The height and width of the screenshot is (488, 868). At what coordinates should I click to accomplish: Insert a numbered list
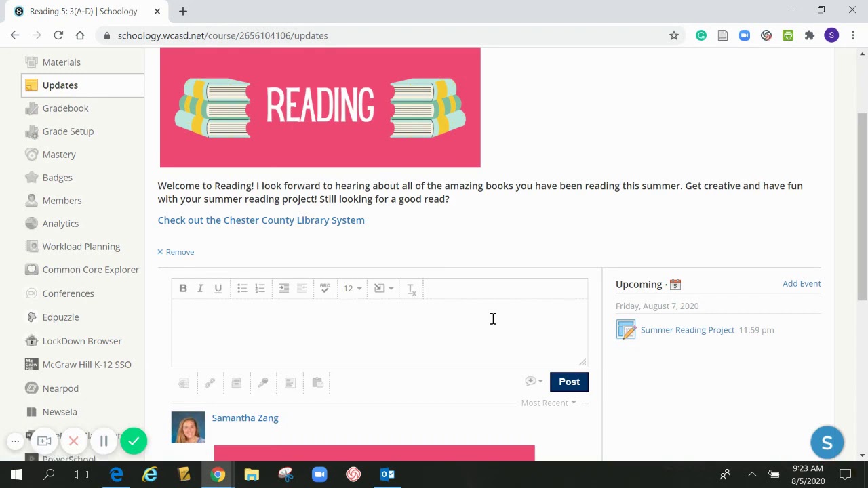[x=260, y=289]
